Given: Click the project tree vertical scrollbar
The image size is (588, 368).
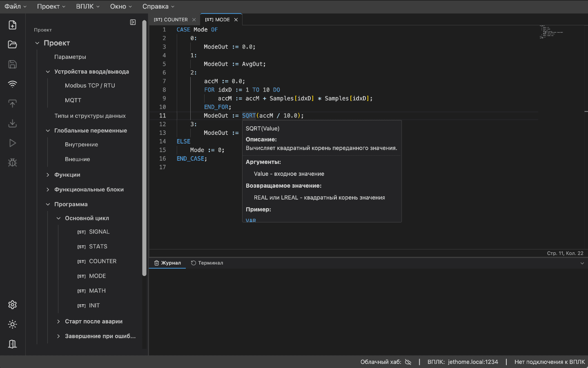Looking at the screenshot, I should 144,148.
